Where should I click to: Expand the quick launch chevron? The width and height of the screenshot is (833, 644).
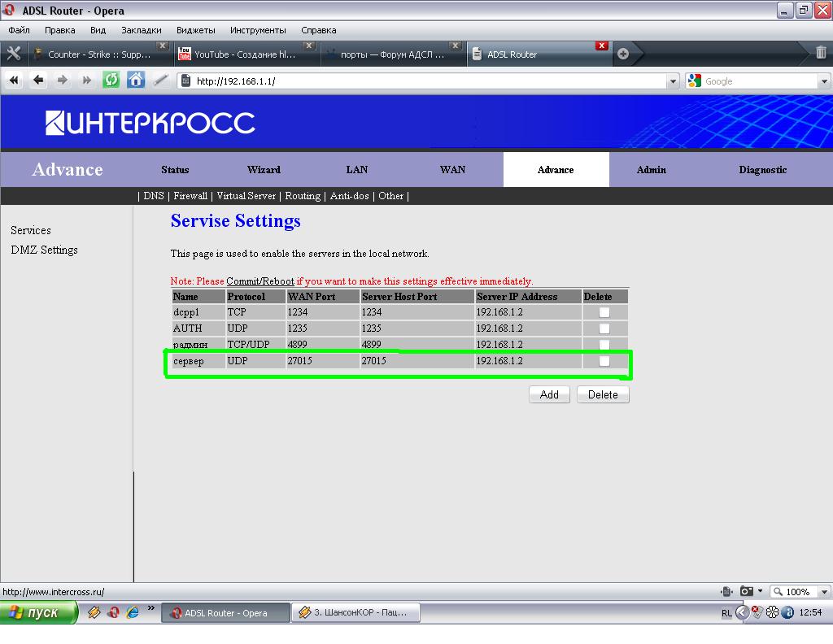point(150,608)
